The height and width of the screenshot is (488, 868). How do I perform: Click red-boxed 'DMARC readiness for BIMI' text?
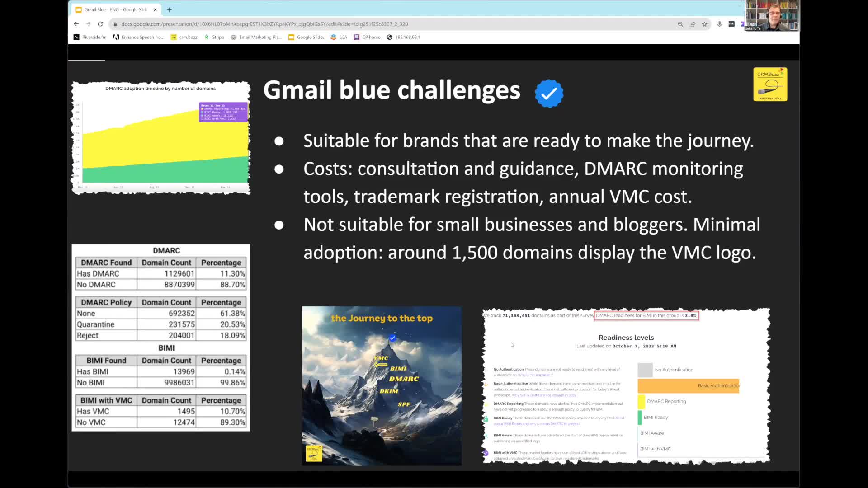[646, 316]
